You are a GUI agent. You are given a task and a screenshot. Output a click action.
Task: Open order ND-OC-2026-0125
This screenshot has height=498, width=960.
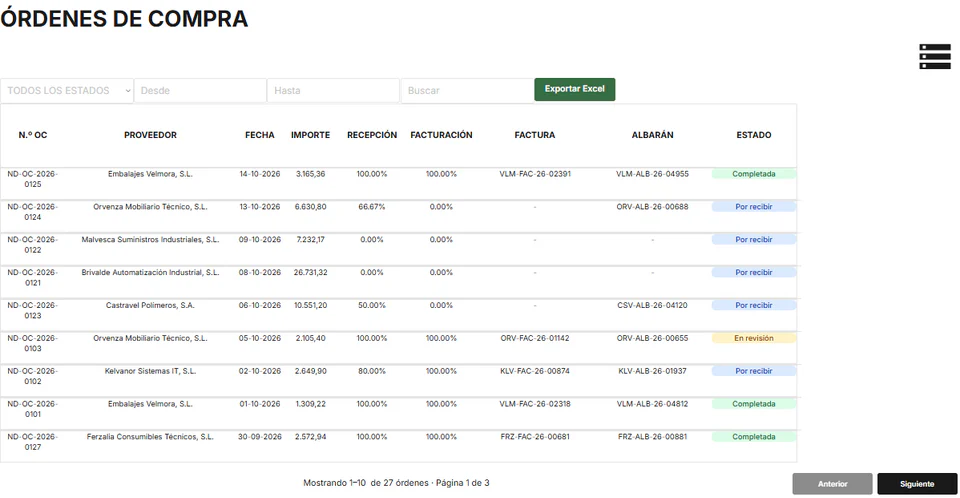click(x=33, y=179)
